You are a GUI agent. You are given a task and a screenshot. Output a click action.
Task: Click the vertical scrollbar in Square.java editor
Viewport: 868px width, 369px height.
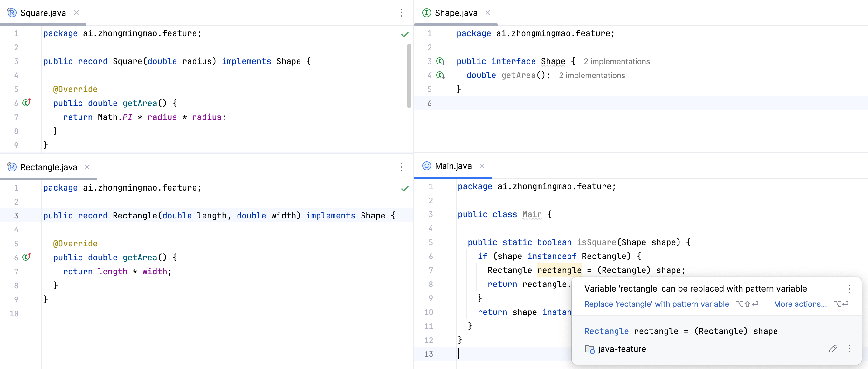tap(409, 76)
